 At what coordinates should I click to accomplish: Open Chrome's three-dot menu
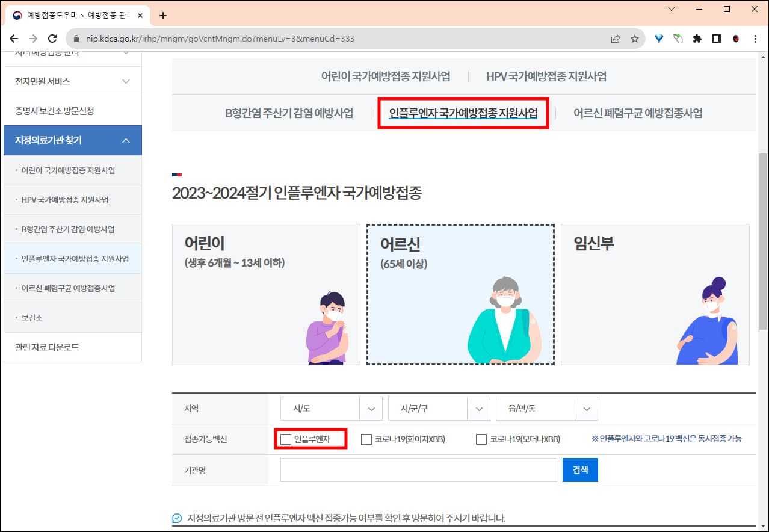756,38
